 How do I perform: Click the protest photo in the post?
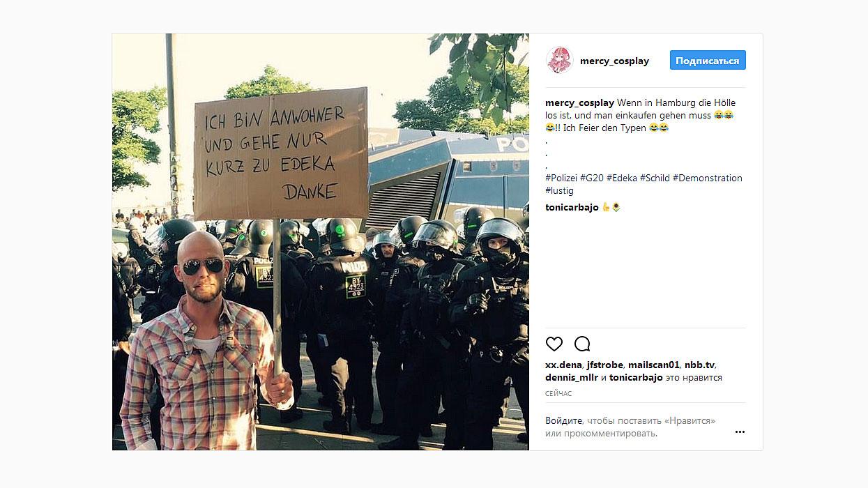pos(321,241)
